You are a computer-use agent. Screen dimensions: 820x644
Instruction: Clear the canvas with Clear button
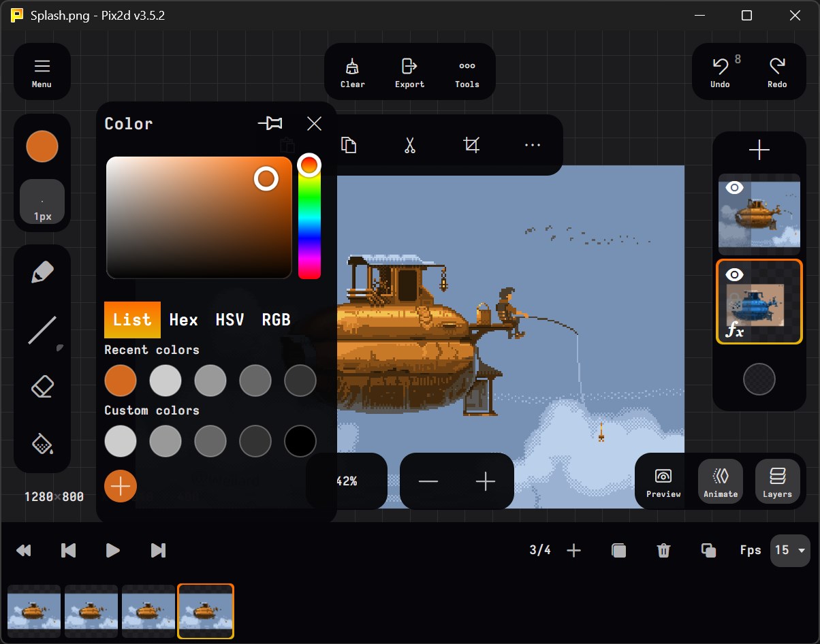click(352, 72)
